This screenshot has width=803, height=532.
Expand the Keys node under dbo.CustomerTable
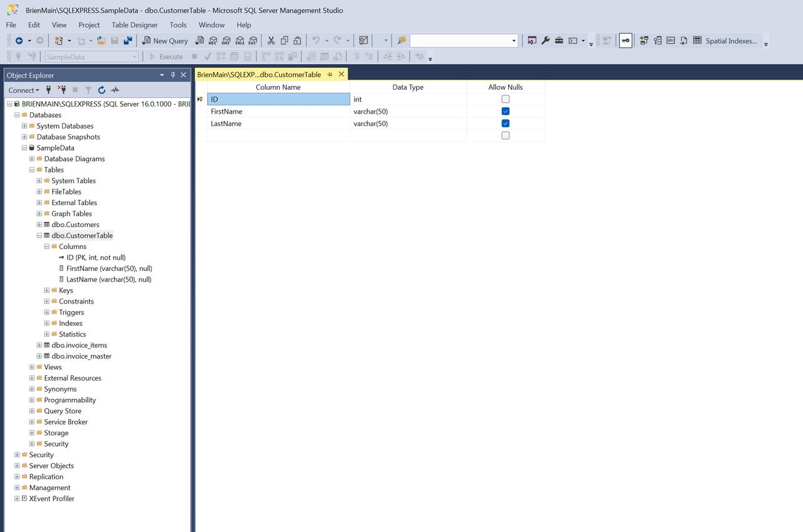tap(46, 290)
